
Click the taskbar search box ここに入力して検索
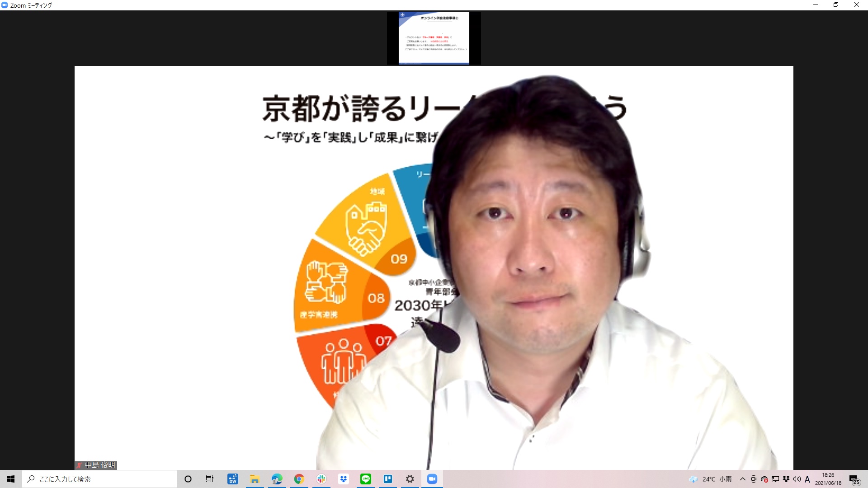(x=99, y=479)
